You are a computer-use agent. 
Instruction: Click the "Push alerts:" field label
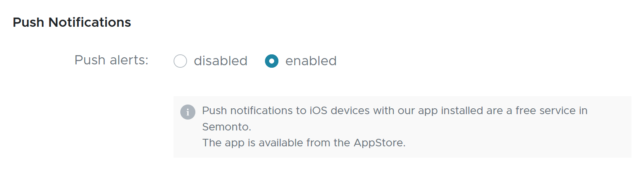(112, 60)
